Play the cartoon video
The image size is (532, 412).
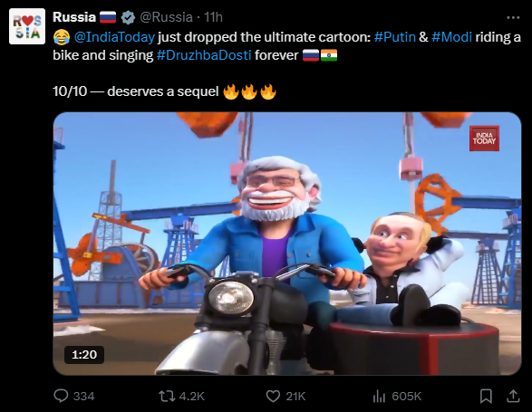pos(287,244)
